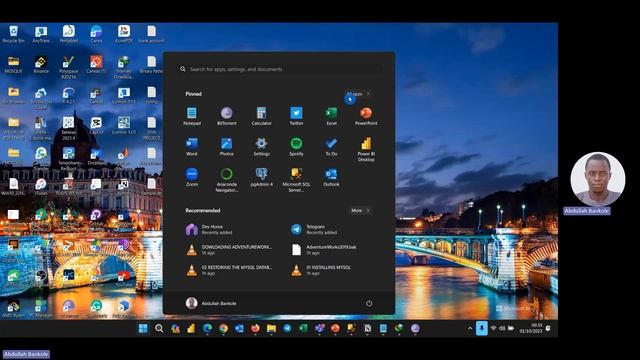This screenshot has width=640, height=360.
Task: Open Twitter from the pinned section
Action: click(296, 116)
